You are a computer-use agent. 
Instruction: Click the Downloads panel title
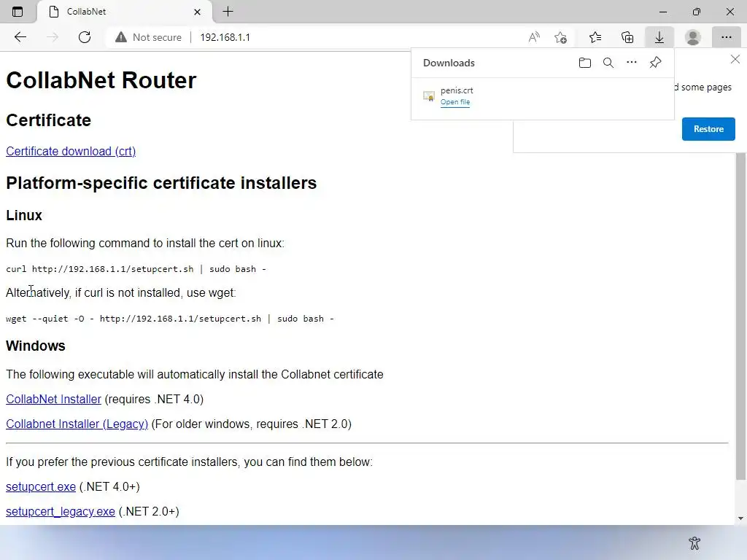point(449,63)
